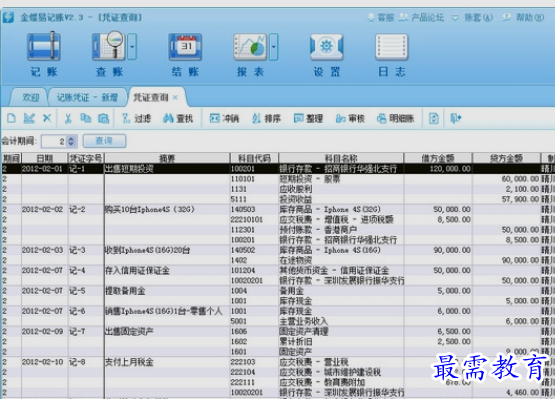Expand the small arrow before 账套
Viewport: 555px width, 399px height.
[x=455, y=17]
